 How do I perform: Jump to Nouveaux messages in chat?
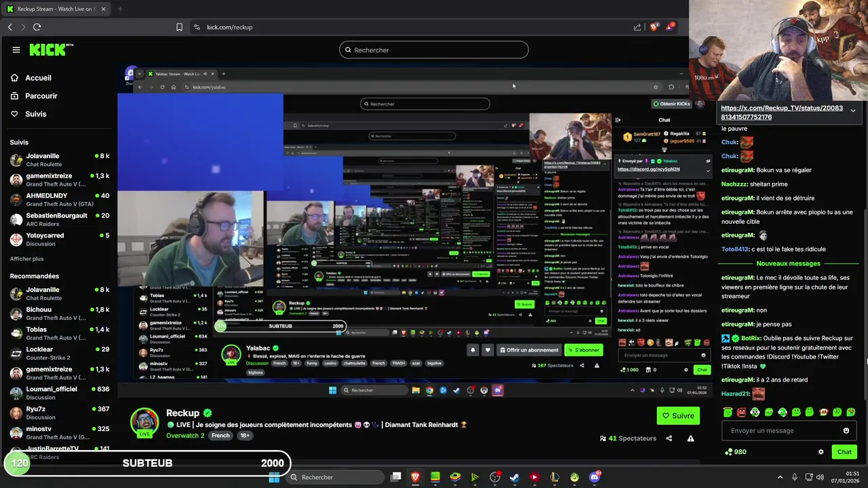(788, 264)
